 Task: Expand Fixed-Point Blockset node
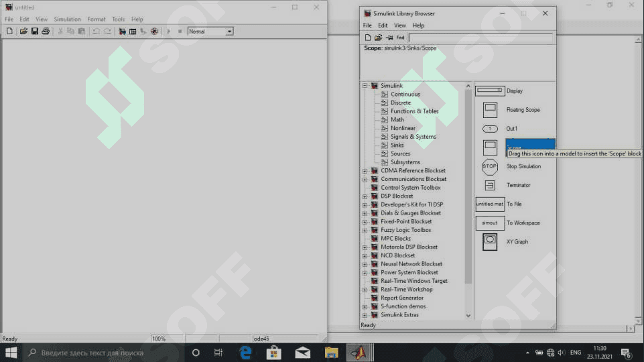click(x=365, y=221)
